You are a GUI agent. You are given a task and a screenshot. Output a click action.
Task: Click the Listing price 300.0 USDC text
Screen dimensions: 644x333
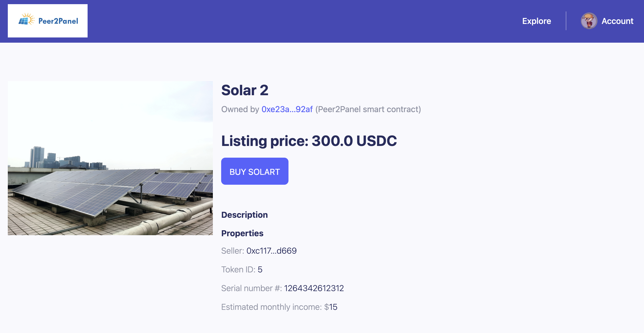point(309,141)
